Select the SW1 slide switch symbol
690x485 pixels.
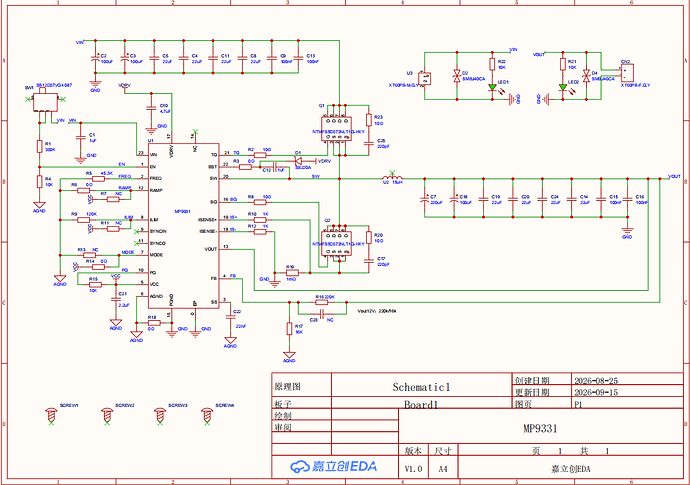[46, 104]
